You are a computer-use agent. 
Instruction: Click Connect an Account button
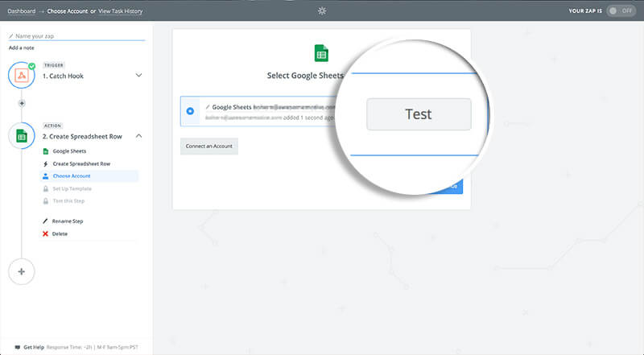pyautogui.click(x=209, y=146)
